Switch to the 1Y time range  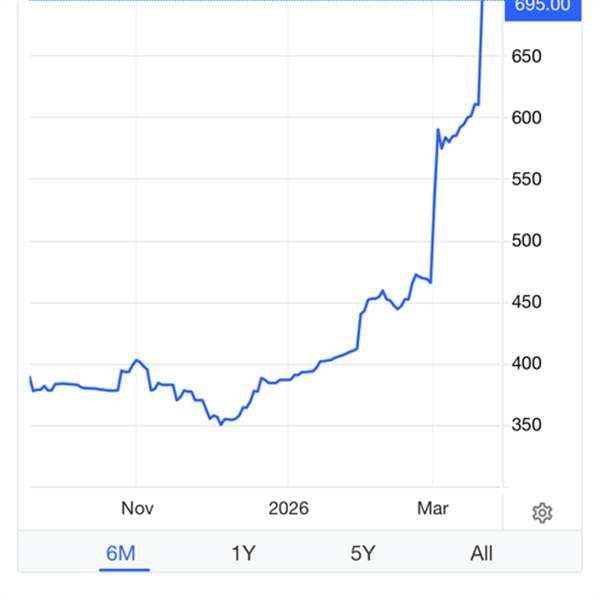coord(243,553)
